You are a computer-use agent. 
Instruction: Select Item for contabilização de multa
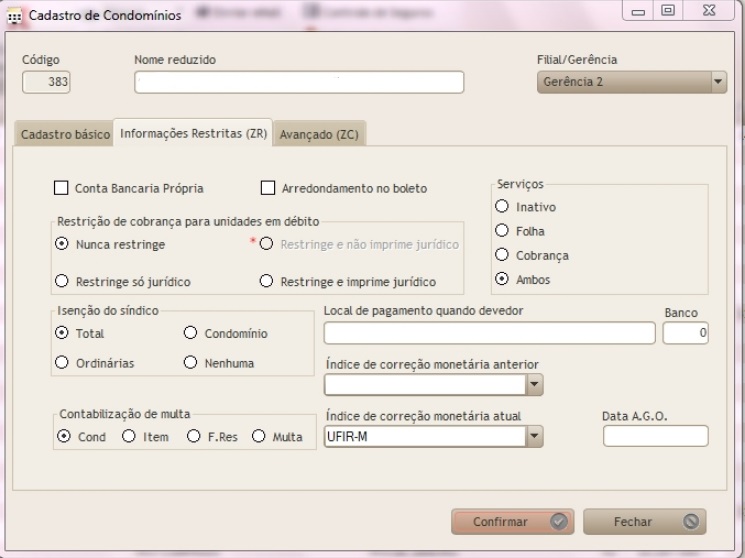pyautogui.click(x=129, y=436)
